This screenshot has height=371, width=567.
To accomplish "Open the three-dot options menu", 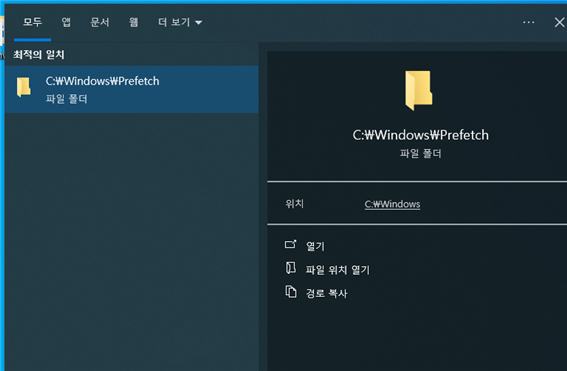I will (x=528, y=22).
